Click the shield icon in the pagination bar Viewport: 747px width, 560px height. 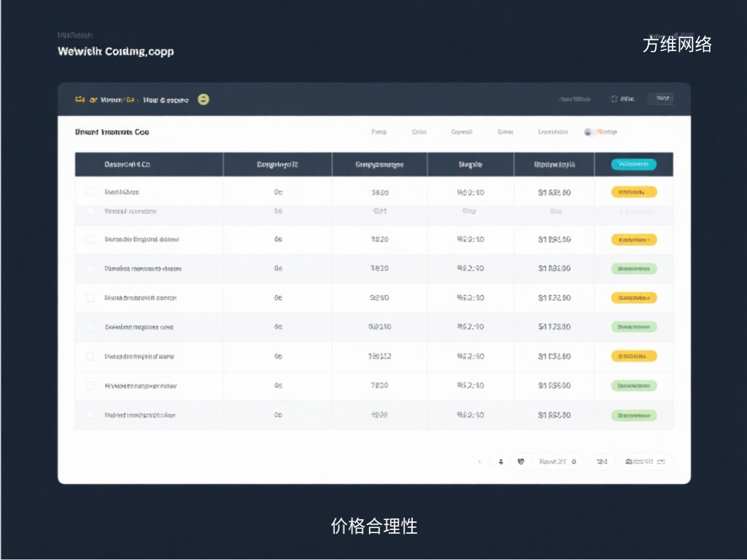pyautogui.click(x=520, y=462)
